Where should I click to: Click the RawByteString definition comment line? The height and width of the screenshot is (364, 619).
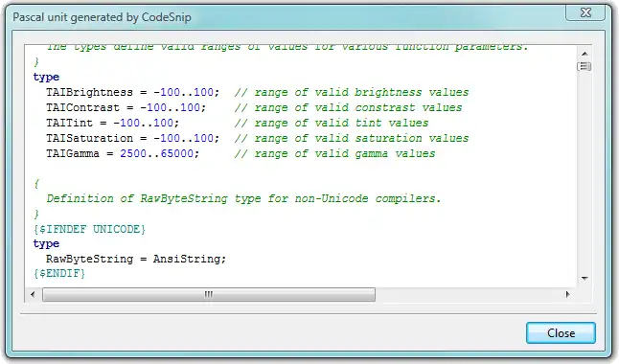(243, 198)
